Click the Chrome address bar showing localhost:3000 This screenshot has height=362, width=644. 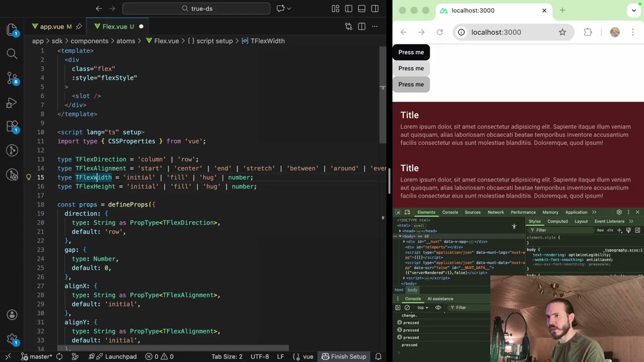[x=513, y=32]
